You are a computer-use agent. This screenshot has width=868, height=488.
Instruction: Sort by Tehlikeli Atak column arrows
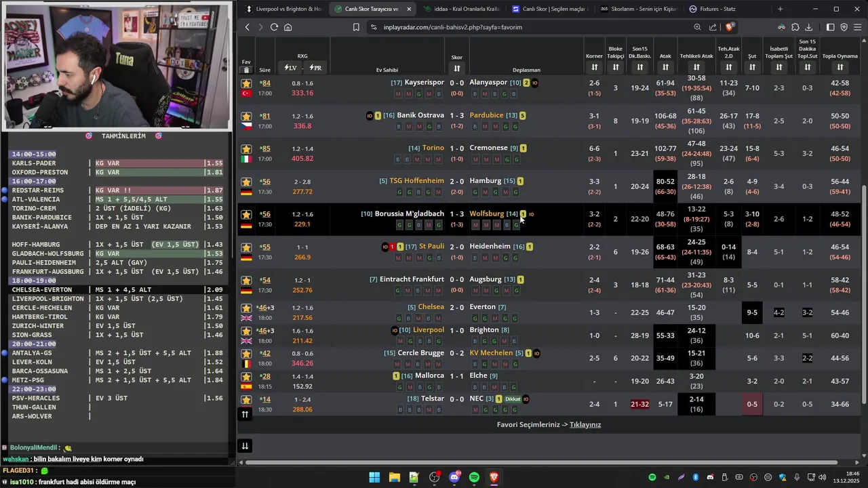point(696,67)
